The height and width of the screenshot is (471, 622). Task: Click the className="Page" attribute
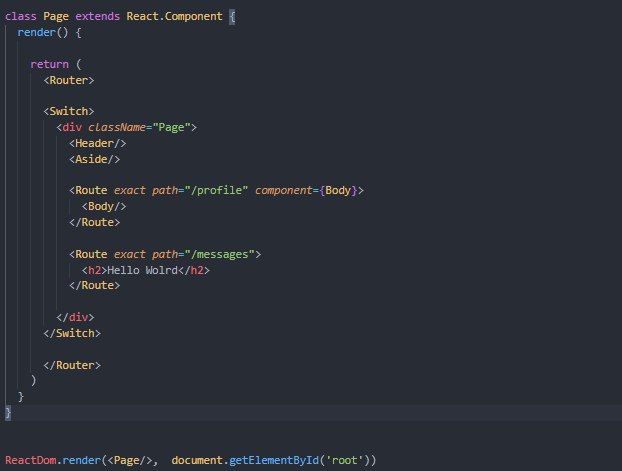(139, 127)
